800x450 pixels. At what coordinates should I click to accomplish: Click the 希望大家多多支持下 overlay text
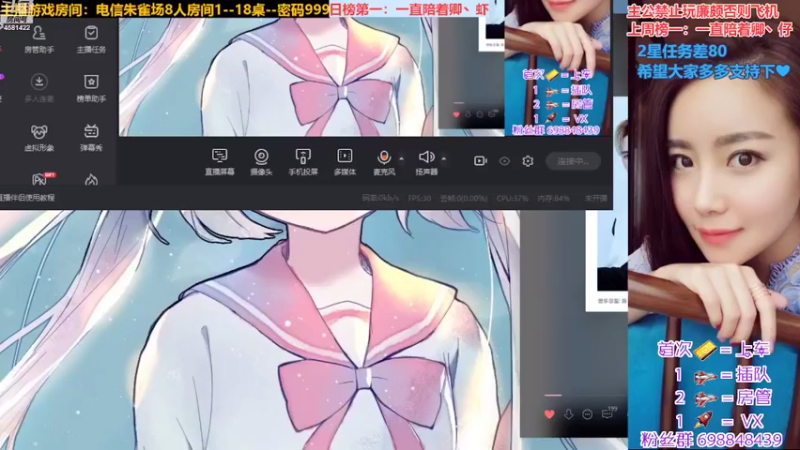pos(713,71)
